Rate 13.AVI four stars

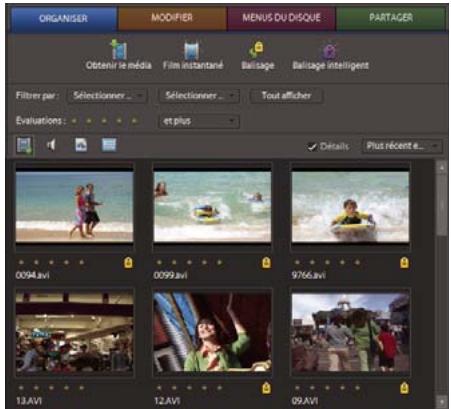click(x=66, y=388)
